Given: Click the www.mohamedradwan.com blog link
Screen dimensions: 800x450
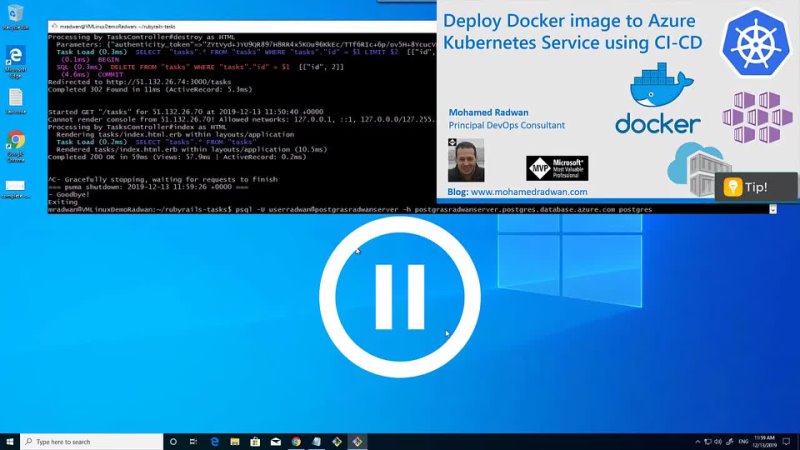Looking at the screenshot, I should (x=529, y=192).
